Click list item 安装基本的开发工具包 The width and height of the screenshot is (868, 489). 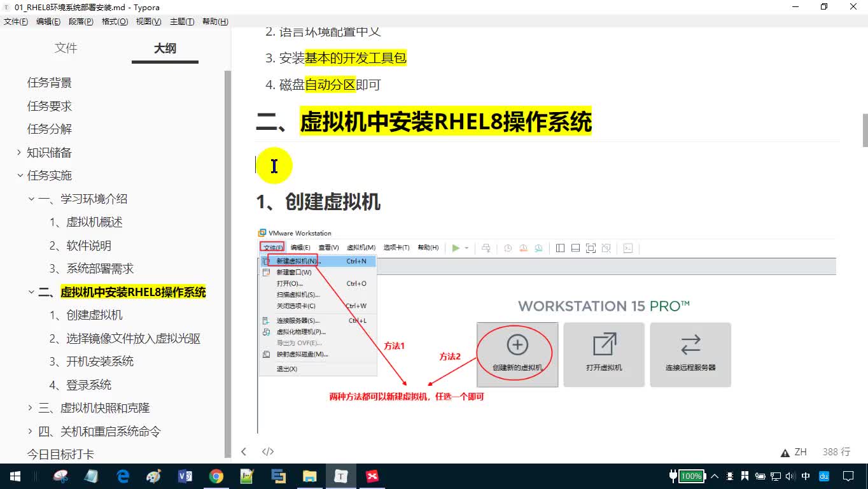click(342, 58)
